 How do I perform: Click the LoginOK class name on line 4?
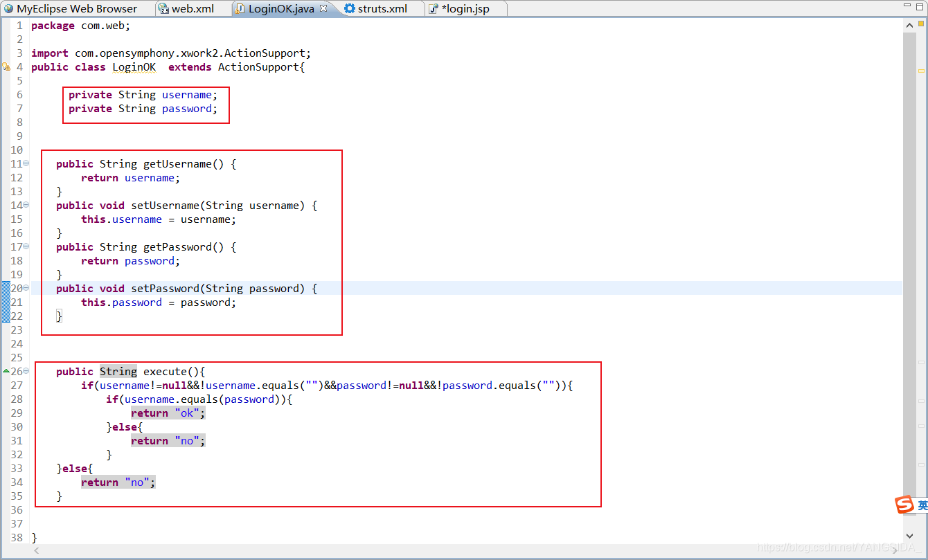click(x=134, y=67)
